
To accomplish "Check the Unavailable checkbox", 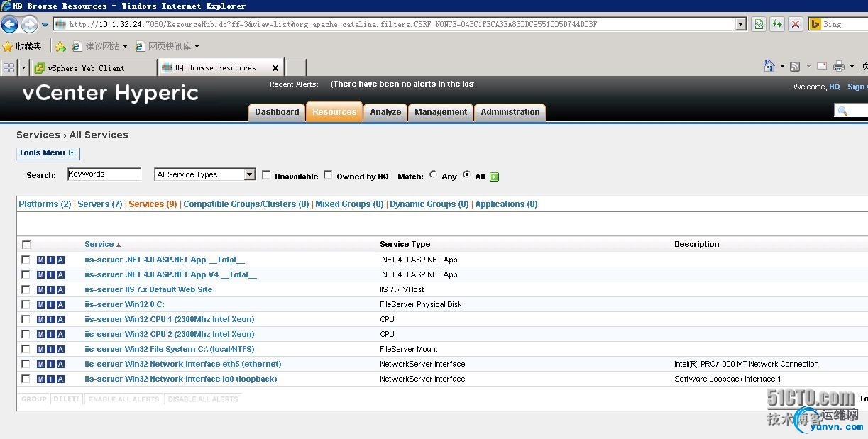I will [x=267, y=174].
